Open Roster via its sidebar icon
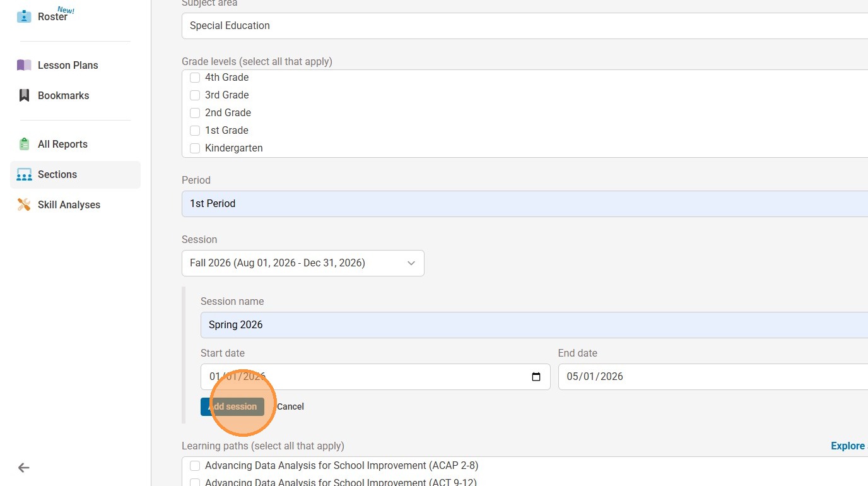This screenshot has width=868, height=486. coord(24,16)
